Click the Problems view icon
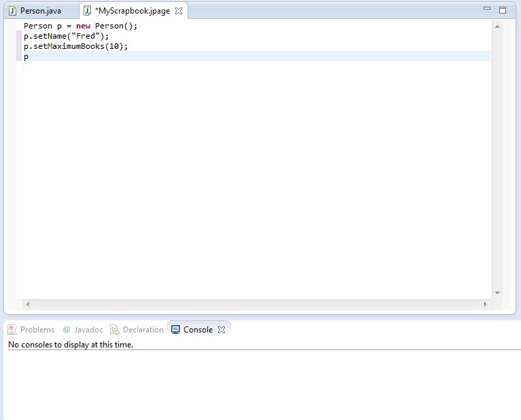This screenshot has height=420, width=521. (12, 330)
